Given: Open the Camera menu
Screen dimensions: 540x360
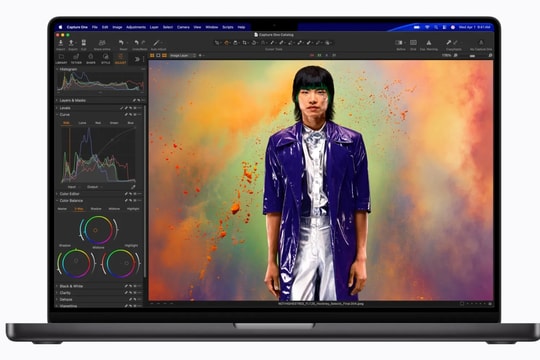Looking at the screenshot, I should click(183, 27).
